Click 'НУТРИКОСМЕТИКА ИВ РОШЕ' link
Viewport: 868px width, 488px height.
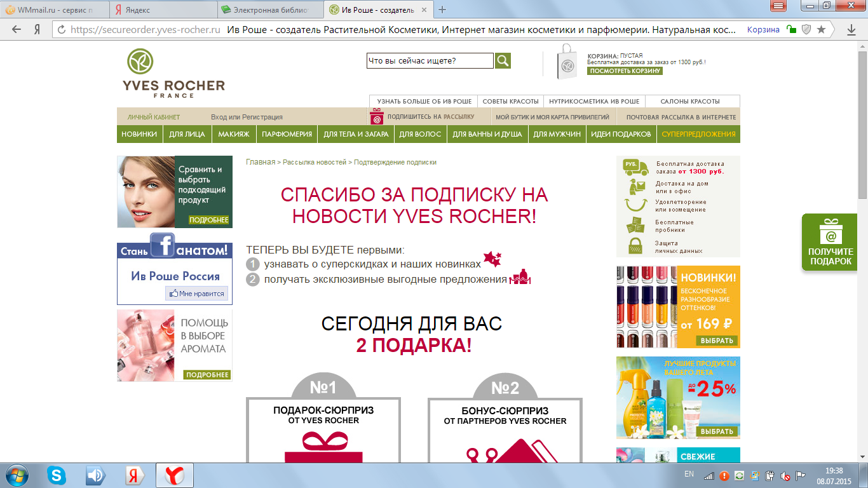[x=594, y=102]
